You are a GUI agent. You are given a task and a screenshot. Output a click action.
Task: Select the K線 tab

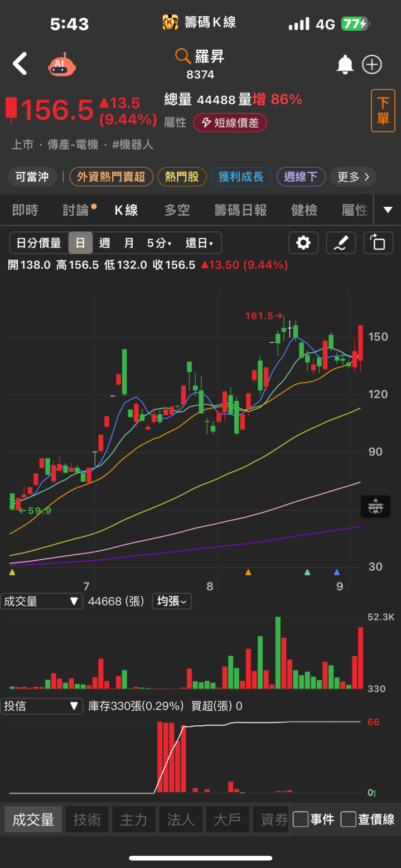click(127, 210)
